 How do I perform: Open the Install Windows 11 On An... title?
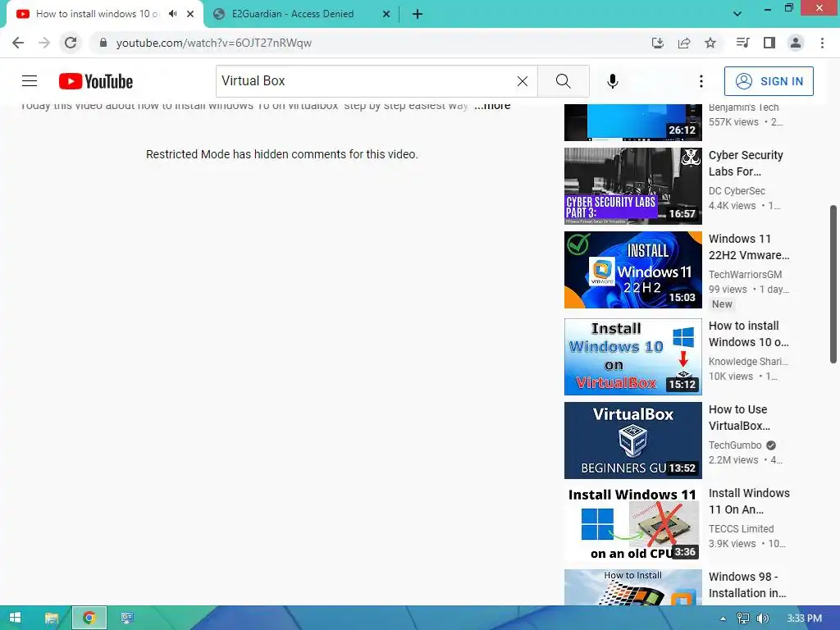click(749, 501)
